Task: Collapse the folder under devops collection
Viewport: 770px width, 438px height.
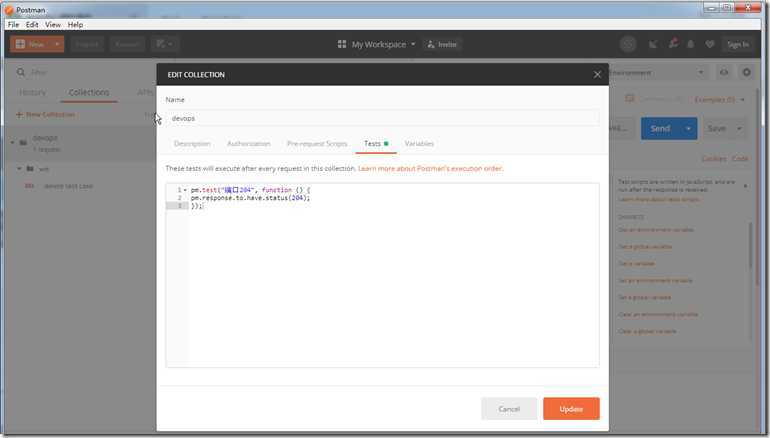Action: 19,168
